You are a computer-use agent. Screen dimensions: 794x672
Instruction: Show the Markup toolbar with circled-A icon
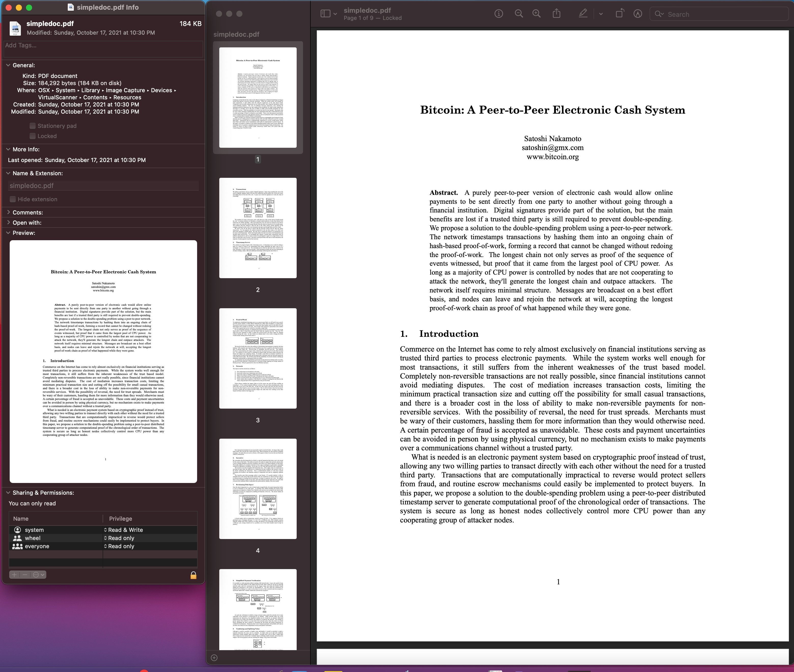click(637, 14)
